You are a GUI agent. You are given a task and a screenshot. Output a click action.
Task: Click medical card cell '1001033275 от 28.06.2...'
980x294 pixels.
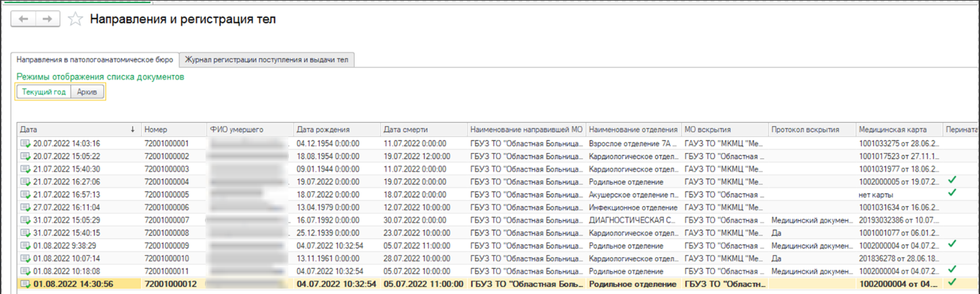(899, 143)
